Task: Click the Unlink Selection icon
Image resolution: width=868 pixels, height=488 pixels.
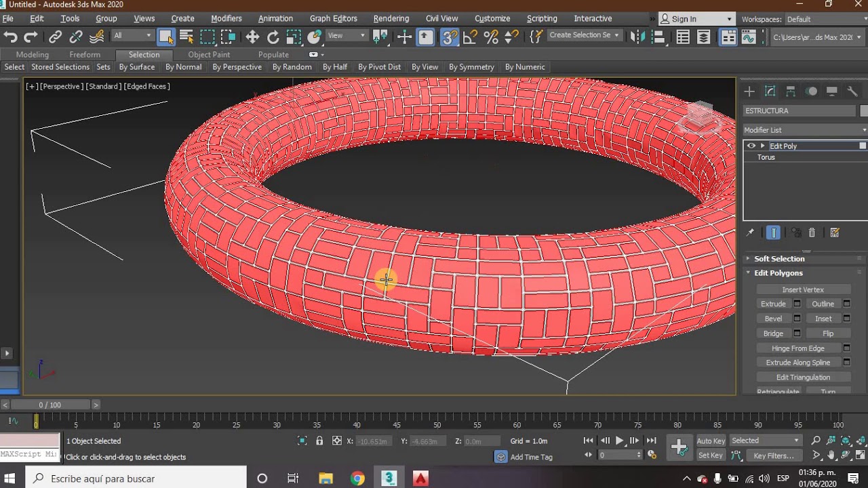Action: [76, 37]
